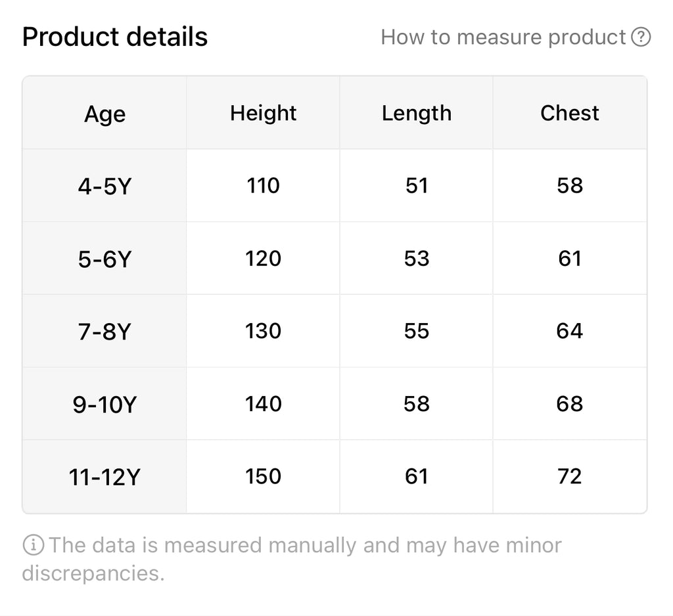This screenshot has width=673, height=616.
Task: Click the 140 height cell
Action: click(x=263, y=404)
